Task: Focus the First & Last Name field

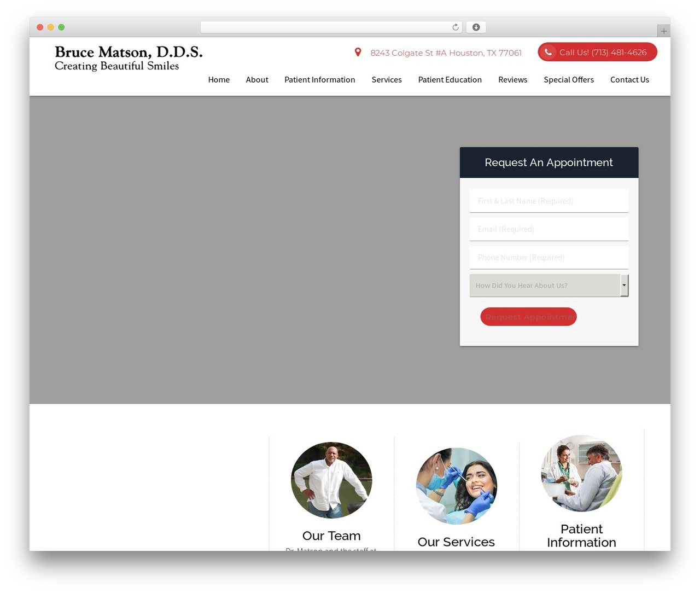Action: coord(549,201)
